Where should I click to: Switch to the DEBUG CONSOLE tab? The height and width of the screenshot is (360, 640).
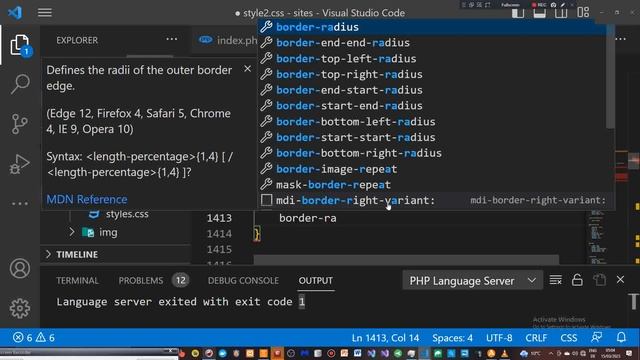coord(243,280)
